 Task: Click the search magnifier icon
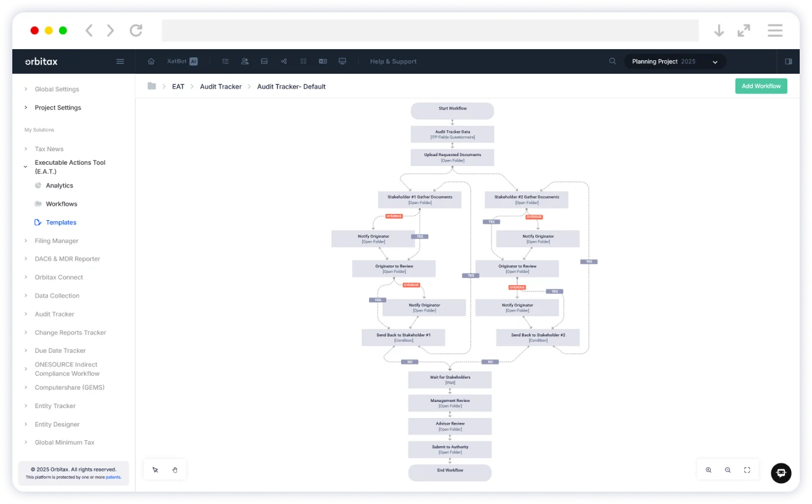click(612, 61)
